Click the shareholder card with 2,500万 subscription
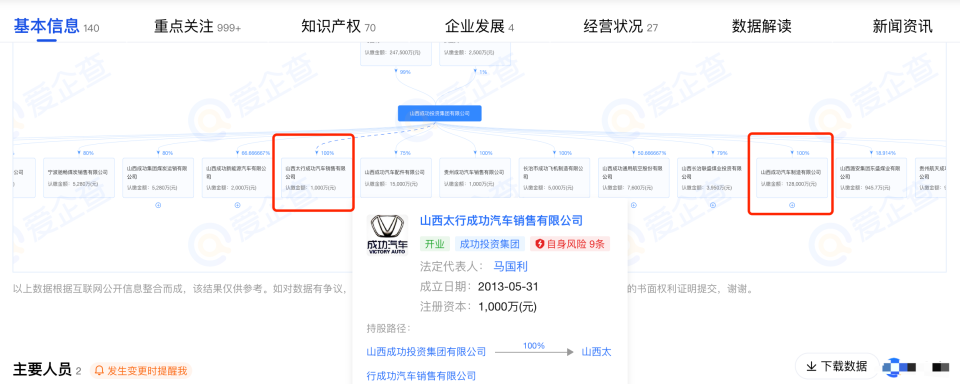This screenshot has width=960, height=384. [x=475, y=53]
